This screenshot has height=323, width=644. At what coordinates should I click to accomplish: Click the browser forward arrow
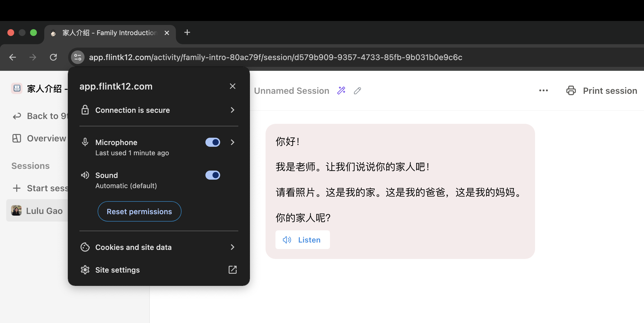pyautogui.click(x=33, y=57)
